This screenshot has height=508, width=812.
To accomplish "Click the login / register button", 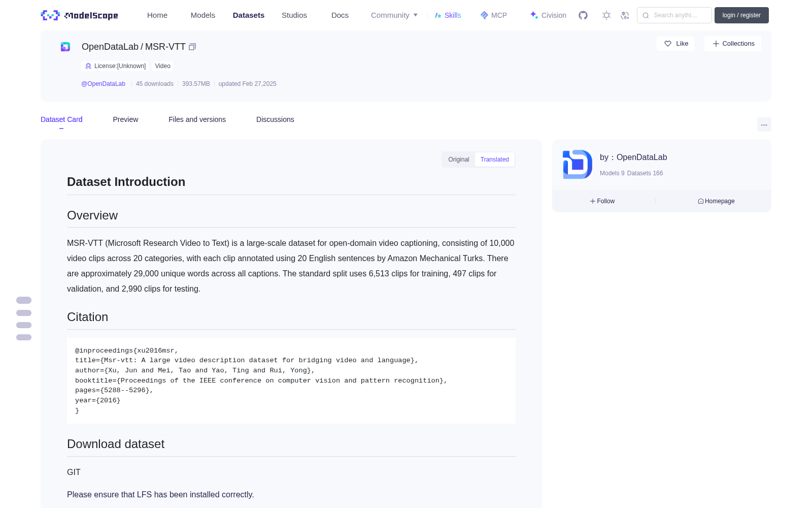I will (741, 15).
